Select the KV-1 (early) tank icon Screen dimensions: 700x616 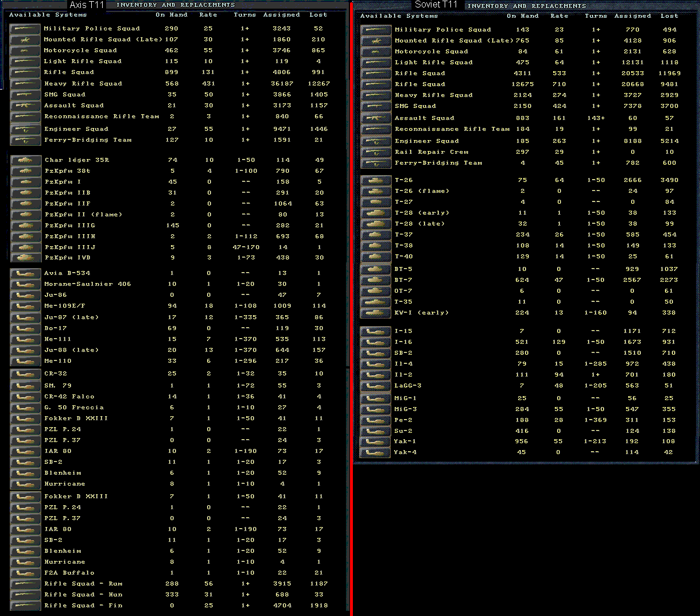pos(375,313)
